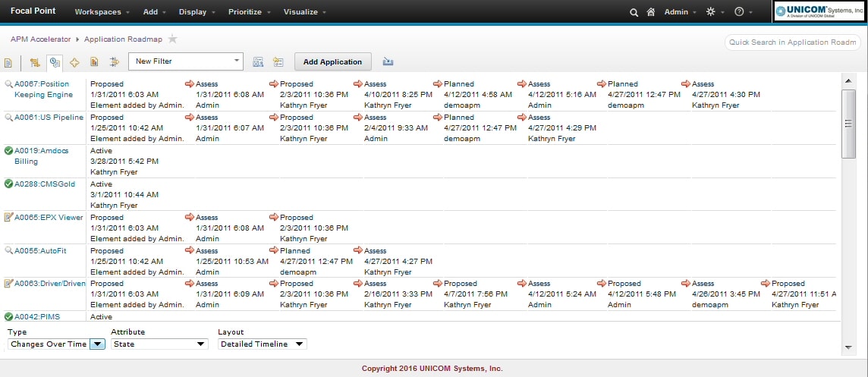Image resolution: width=868 pixels, height=377 pixels.
Task: Switch to the document view icon
Action: pos(8,62)
